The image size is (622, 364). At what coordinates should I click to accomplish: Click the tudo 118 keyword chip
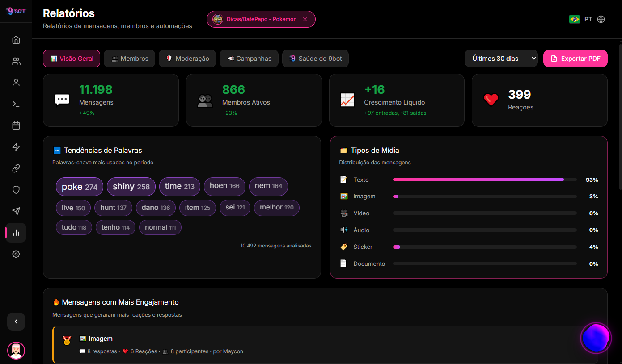coord(74,227)
